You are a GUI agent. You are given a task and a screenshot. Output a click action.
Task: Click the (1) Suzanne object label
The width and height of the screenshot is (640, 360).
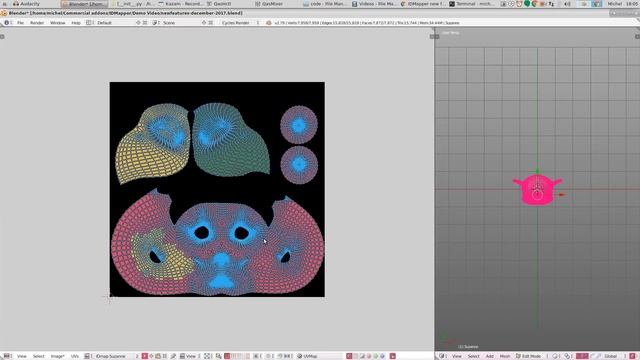click(468, 347)
